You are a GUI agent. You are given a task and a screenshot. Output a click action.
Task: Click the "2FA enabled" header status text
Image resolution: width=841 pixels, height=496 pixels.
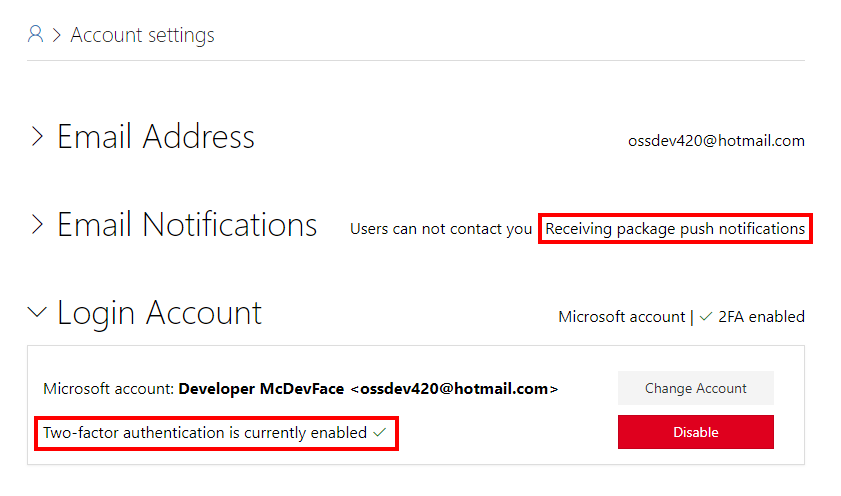point(761,317)
